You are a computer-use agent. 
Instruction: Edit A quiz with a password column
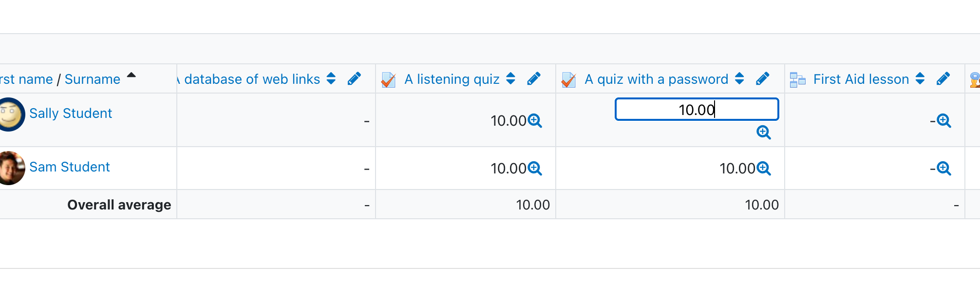(x=763, y=79)
